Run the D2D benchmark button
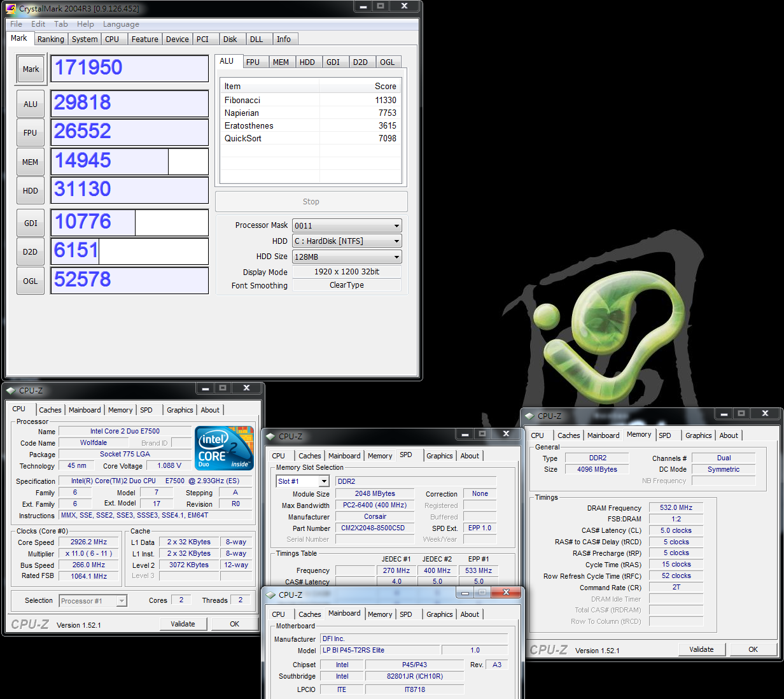Viewport: 784px width, 699px height. pos(31,252)
